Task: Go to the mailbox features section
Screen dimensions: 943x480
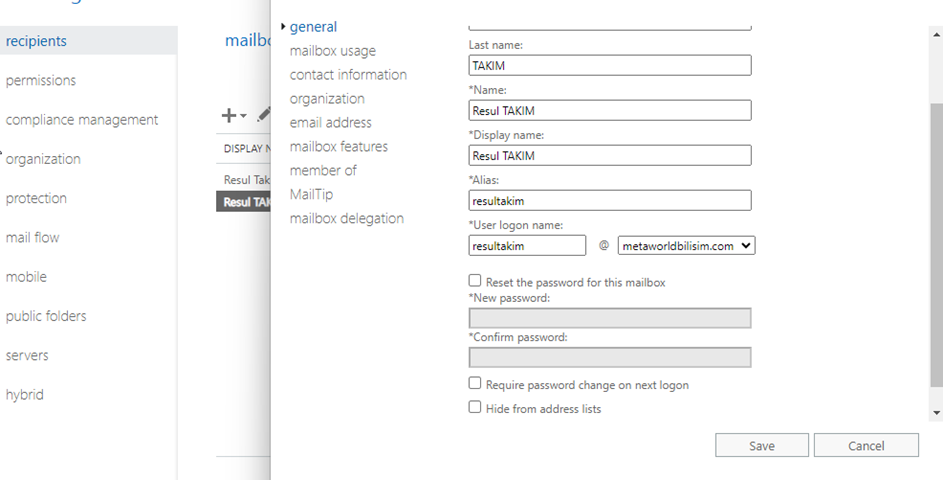Action: 338,147
